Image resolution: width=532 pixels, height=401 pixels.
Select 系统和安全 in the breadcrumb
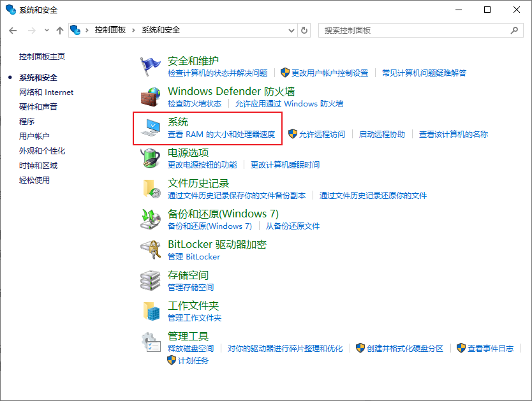[161, 30]
